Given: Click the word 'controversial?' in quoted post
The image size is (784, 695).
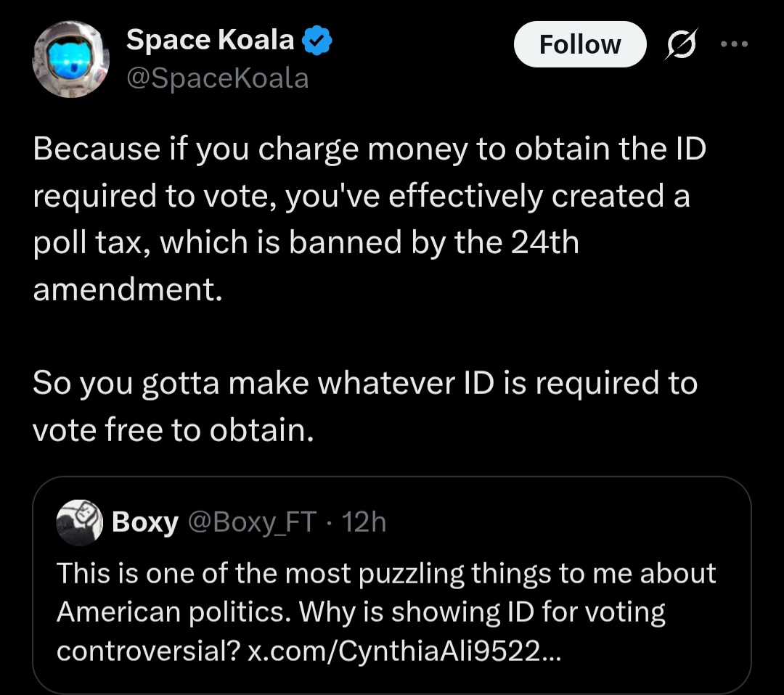Looking at the screenshot, I should [x=149, y=651].
